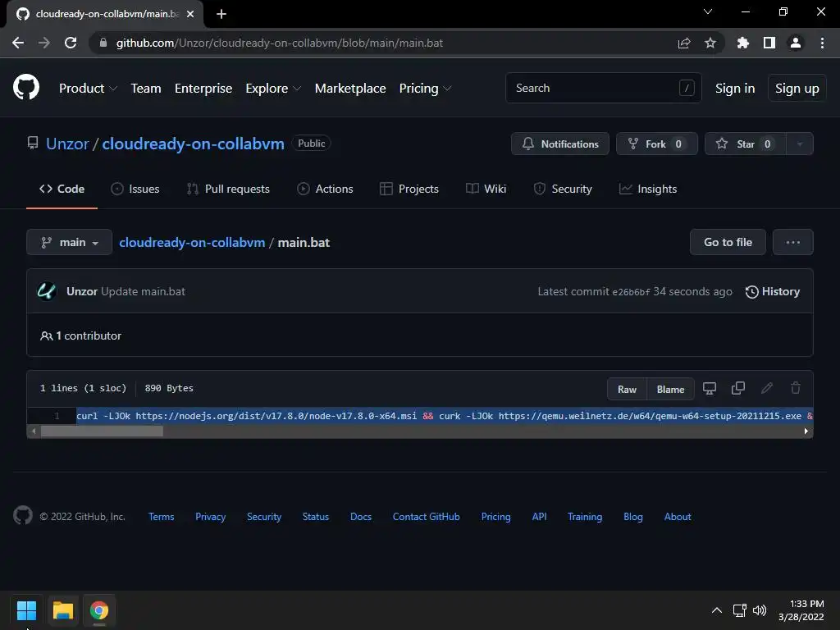Open the Issues tab
840x630 pixels.
coord(135,189)
